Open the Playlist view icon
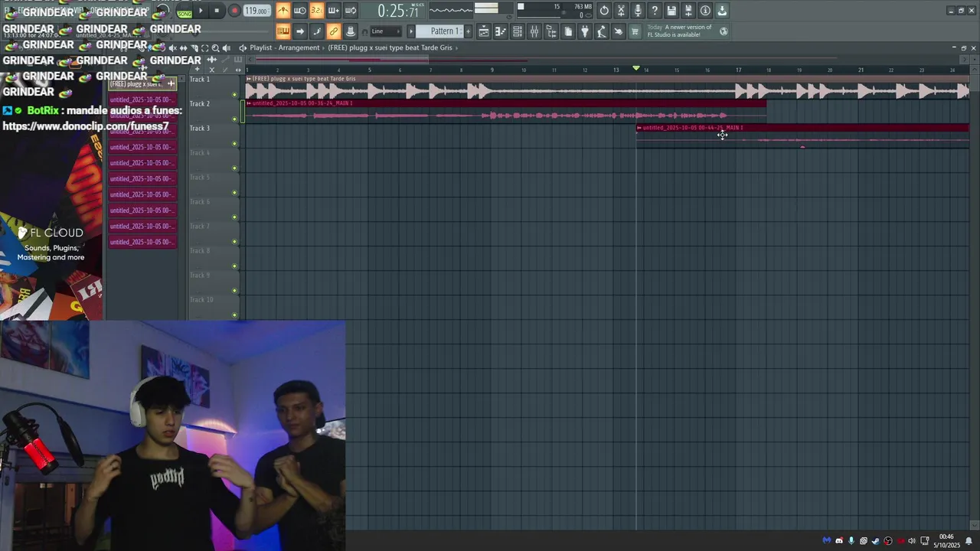The height and width of the screenshot is (551, 980). [484, 31]
